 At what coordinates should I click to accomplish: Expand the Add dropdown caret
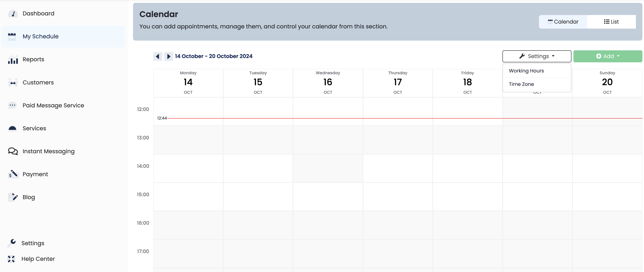[x=618, y=56]
